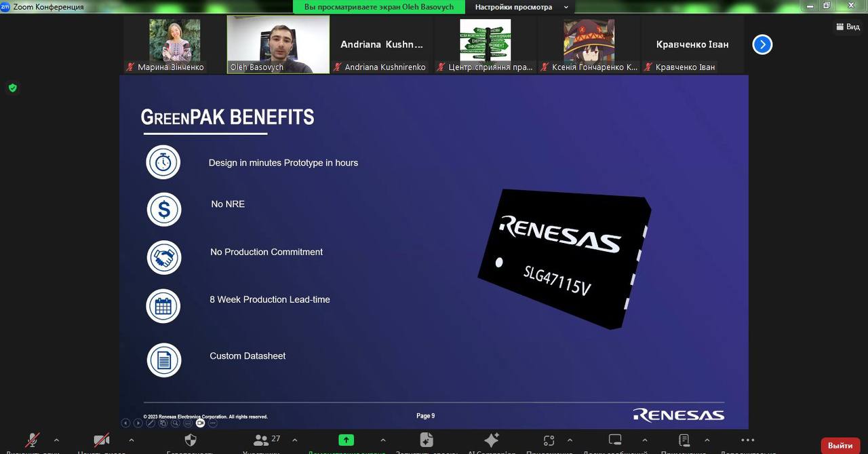Click the red Выйти leave button

pos(840,445)
